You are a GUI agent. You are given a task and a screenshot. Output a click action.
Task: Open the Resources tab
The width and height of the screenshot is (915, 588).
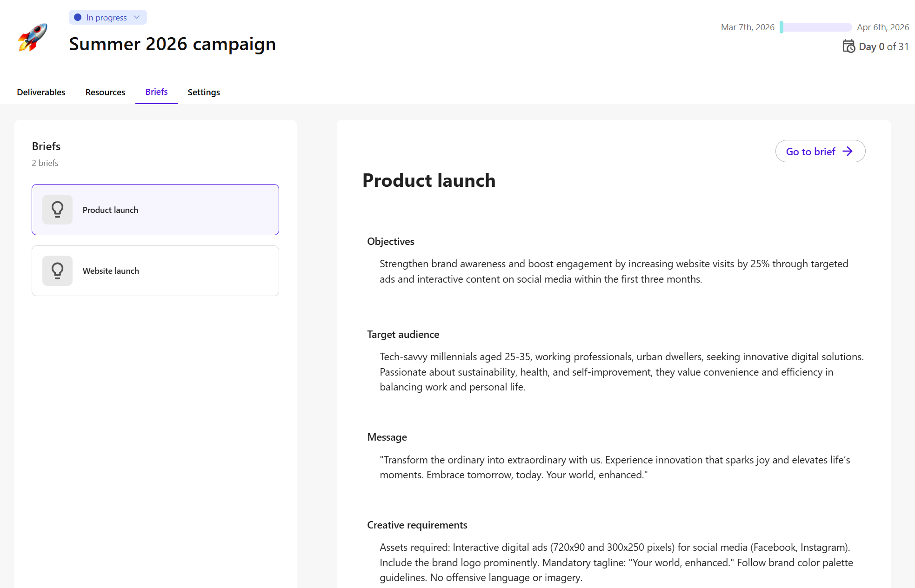[x=105, y=92]
